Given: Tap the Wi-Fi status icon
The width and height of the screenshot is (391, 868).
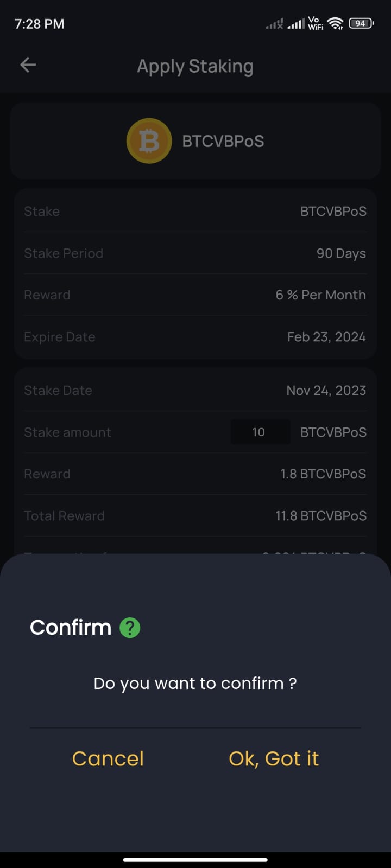Looking at the screenshot, I should coord(336,23).
